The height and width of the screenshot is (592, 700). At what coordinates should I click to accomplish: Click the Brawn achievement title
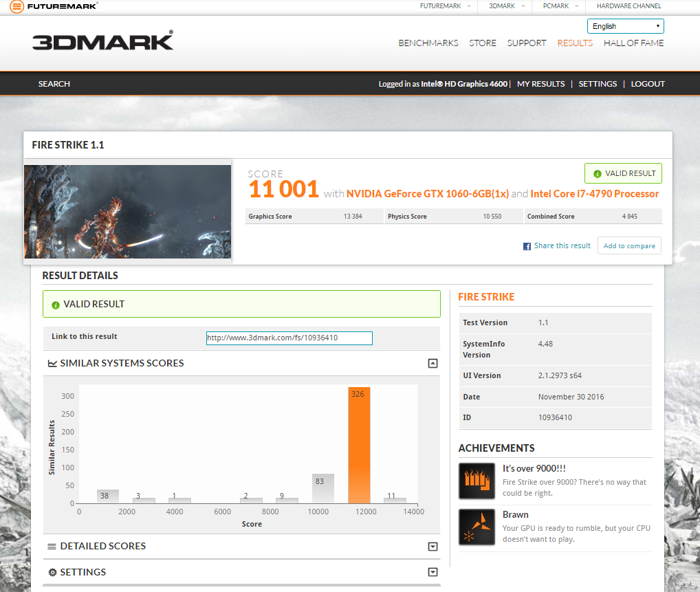(515, 515)
